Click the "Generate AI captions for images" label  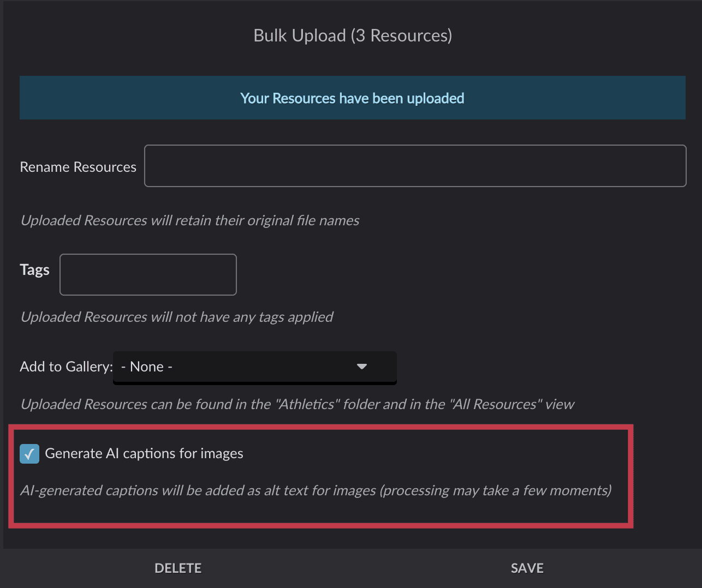(144, 454)
